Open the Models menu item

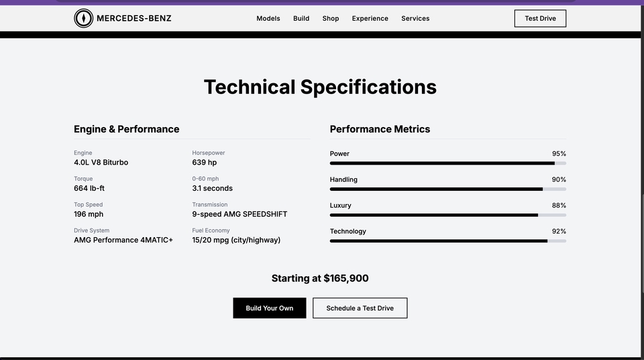pyautogui.click(x=268, y=19)
